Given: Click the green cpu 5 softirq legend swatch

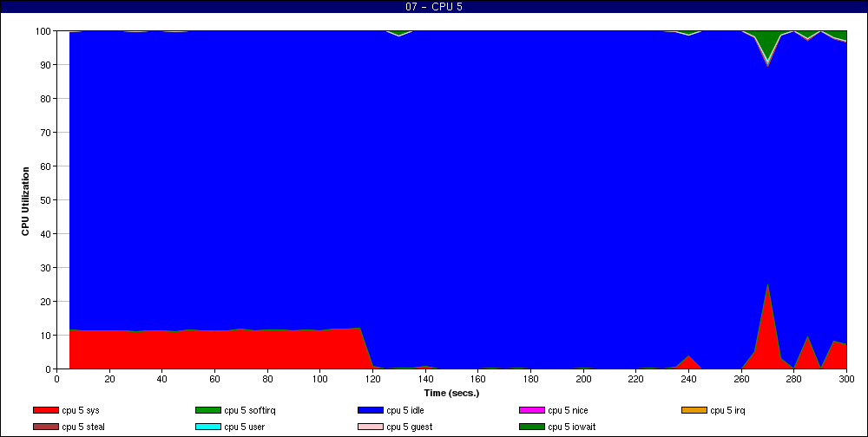Looking at the screenshot, I should (208, 410).
